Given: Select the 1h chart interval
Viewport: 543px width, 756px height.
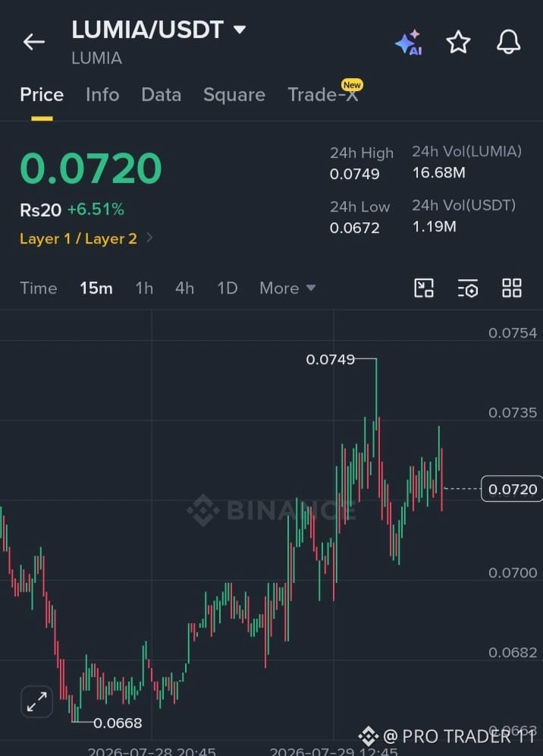Looking at the screenshot, I should point(145,288).
